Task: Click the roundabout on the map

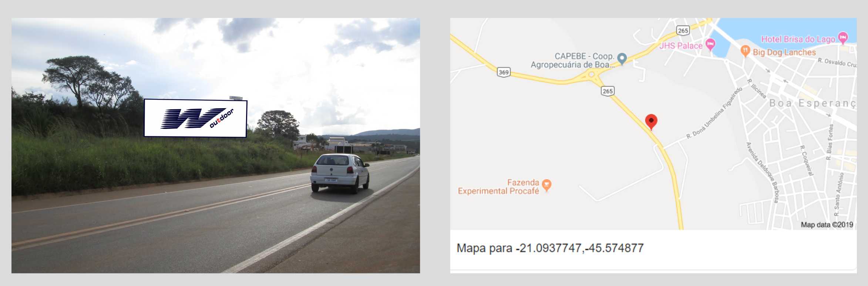Action: click(592, 75)
